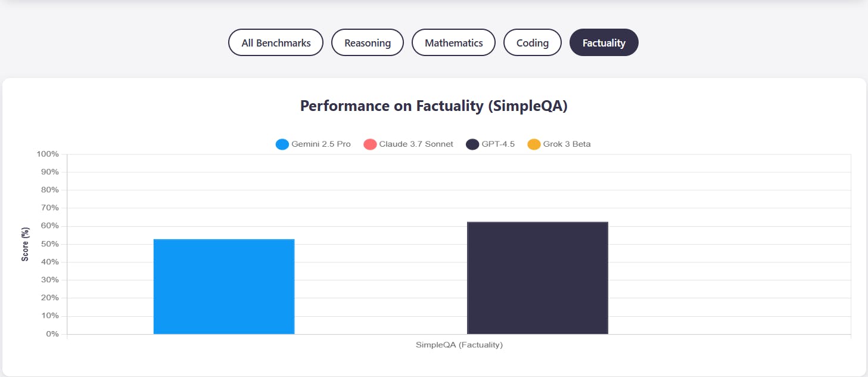This screenshot has width=868, height=377.
Task: Click the red Claude 3.7 Sonnet legend swatch
Action: click(x=370, y=144)
